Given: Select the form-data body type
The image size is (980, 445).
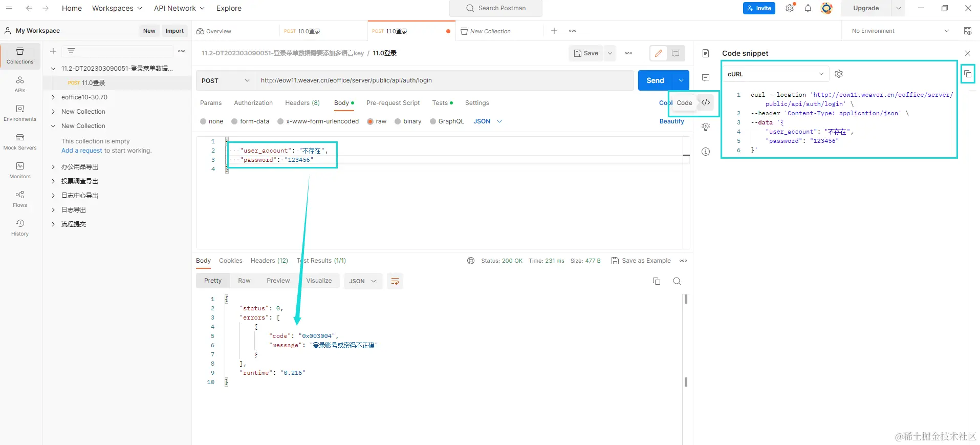Looking at the screenshot, I should coord(250,121).
